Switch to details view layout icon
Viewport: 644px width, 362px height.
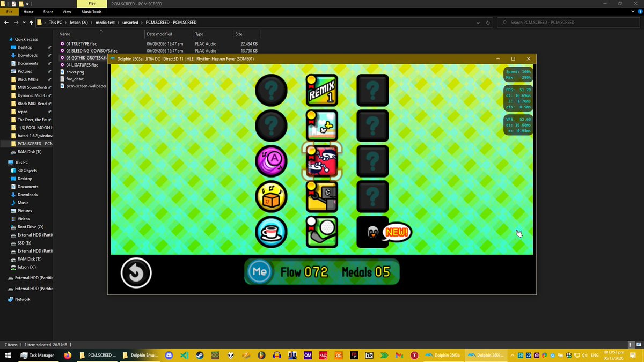coord(631,344)
